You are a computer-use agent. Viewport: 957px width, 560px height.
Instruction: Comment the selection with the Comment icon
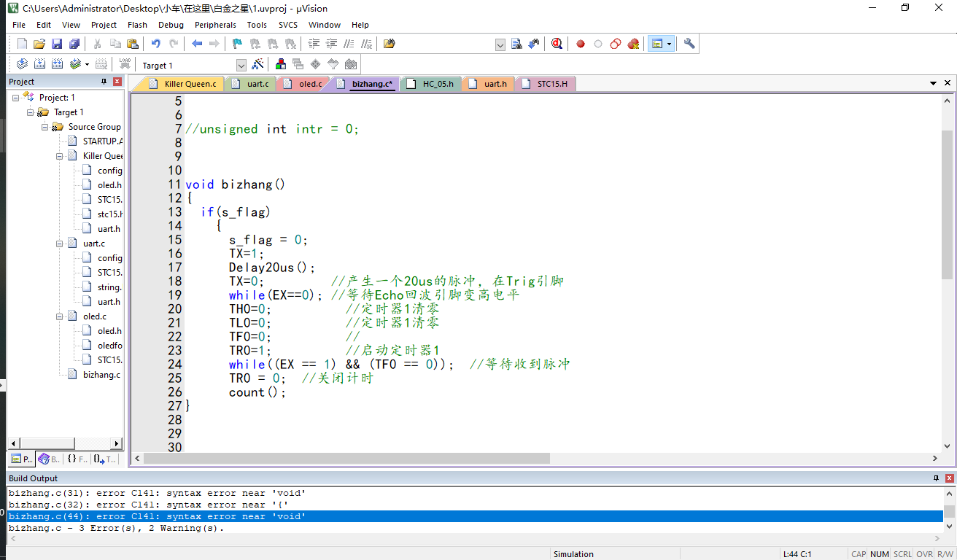tap(349, 44)
